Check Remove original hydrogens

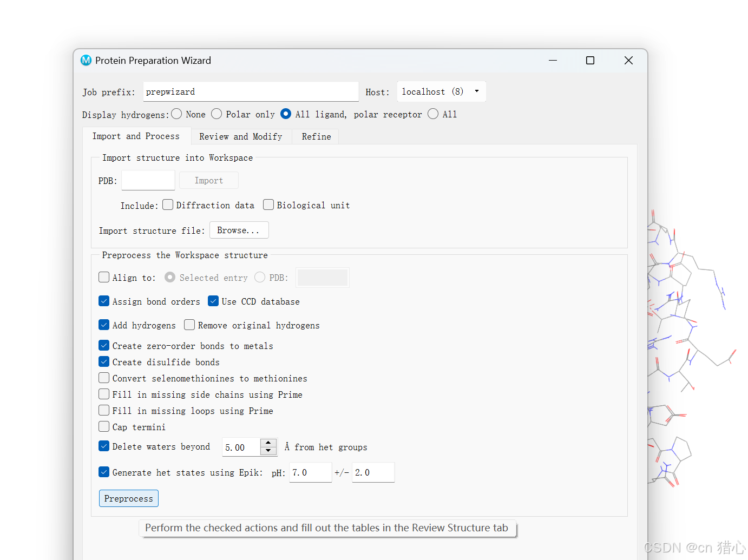pos(189,325)
